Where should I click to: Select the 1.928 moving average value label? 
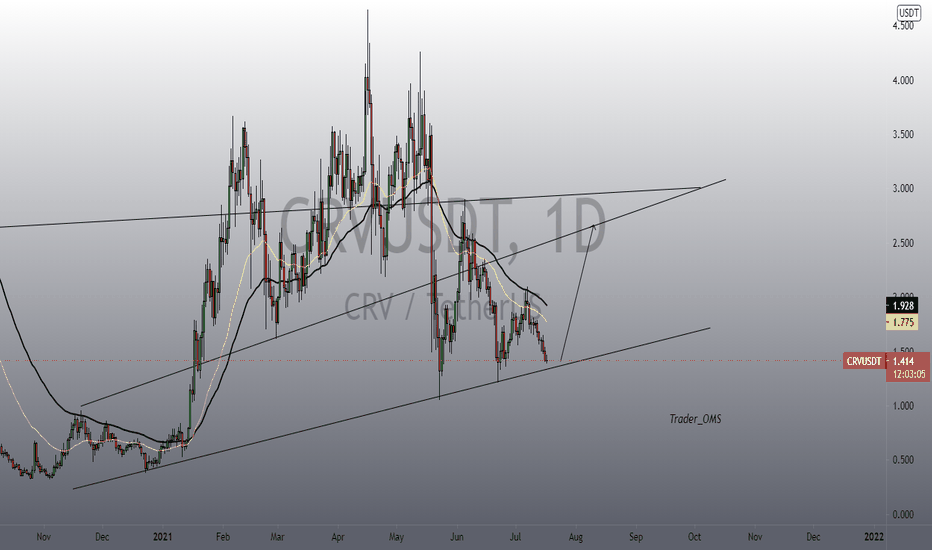tap(902, 306)
